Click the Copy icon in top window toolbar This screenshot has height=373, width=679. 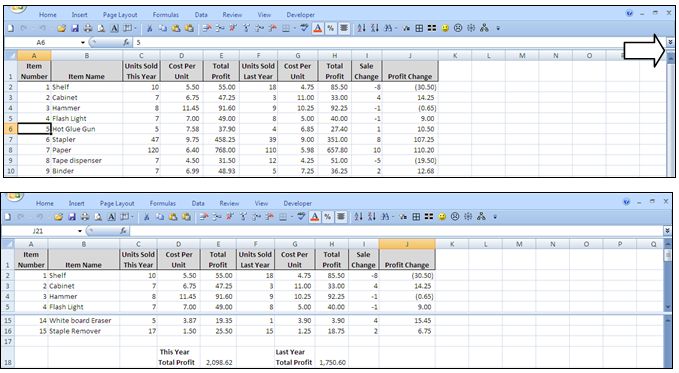point(162,28)
